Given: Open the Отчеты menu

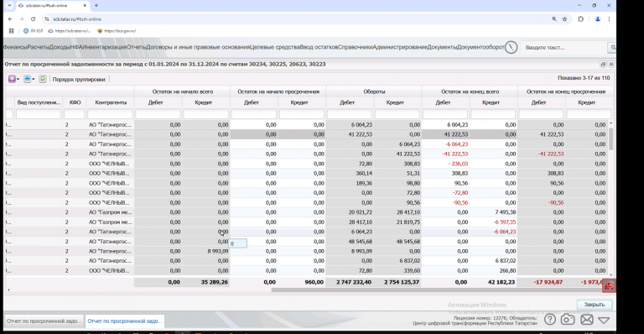Looking at the screenshot, I should (137, 47).
